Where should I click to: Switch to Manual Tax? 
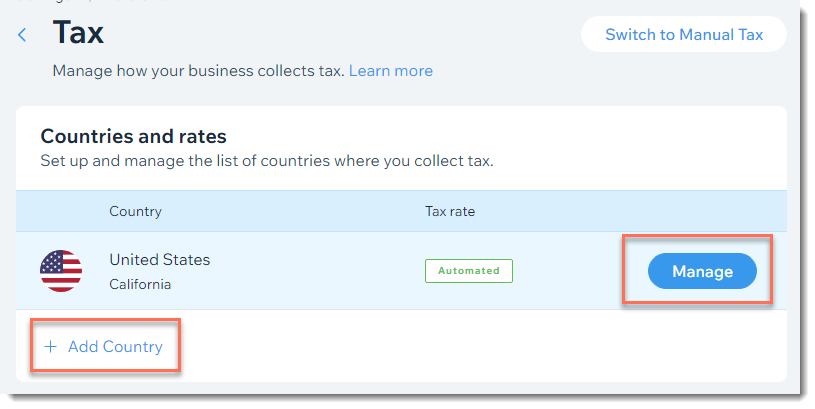pyautogui.click(x=683, y=34)
